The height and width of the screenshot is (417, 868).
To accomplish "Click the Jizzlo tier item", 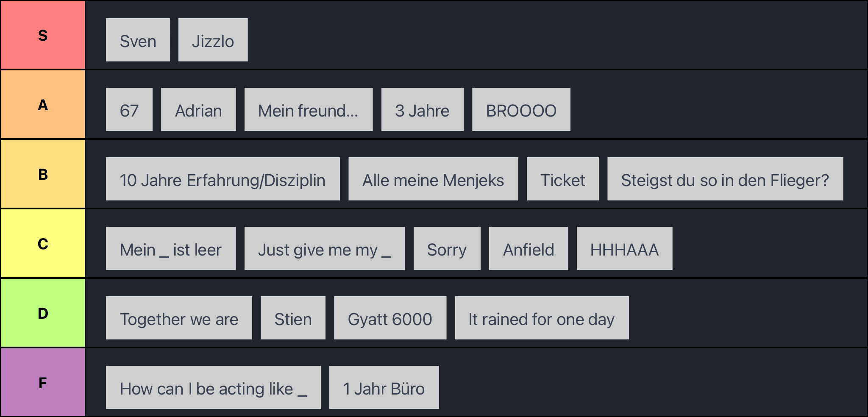I will 213,40.
